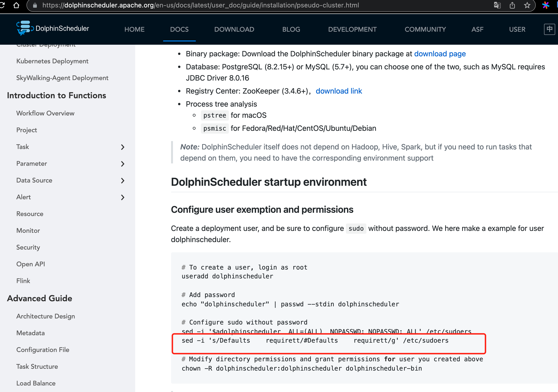
Task: Open the ZooKeeper download link
Action: coord(339,91)
